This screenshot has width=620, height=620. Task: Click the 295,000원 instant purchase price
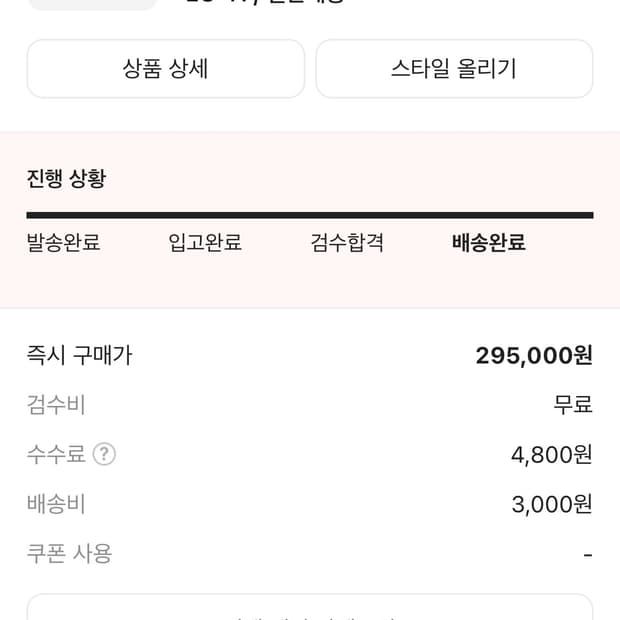(534, 356)
